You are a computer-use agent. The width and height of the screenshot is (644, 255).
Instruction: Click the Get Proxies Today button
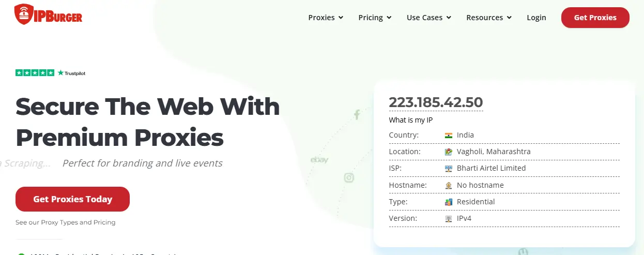click(72, 199)
